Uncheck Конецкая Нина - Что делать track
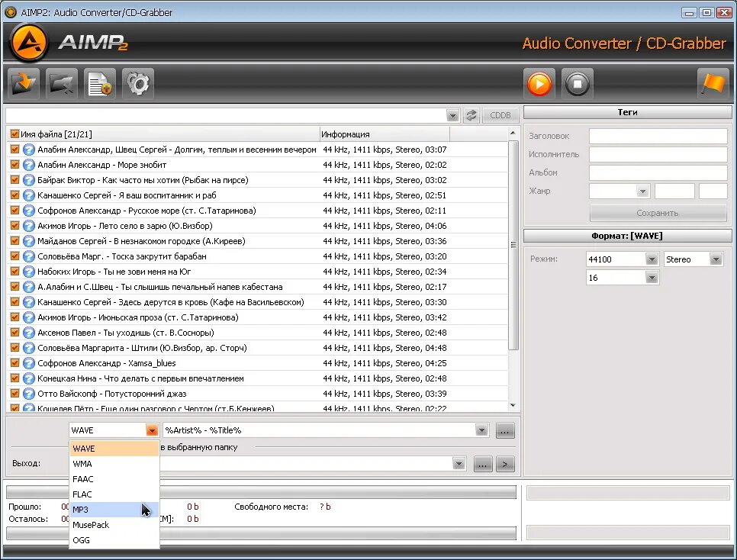The image size is (737, 560). (14, 378)
